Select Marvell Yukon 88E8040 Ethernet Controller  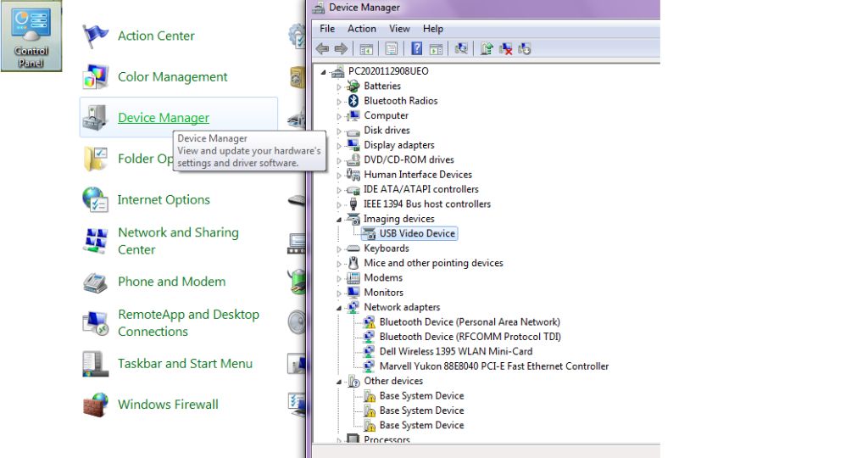[x=494, y=366]
